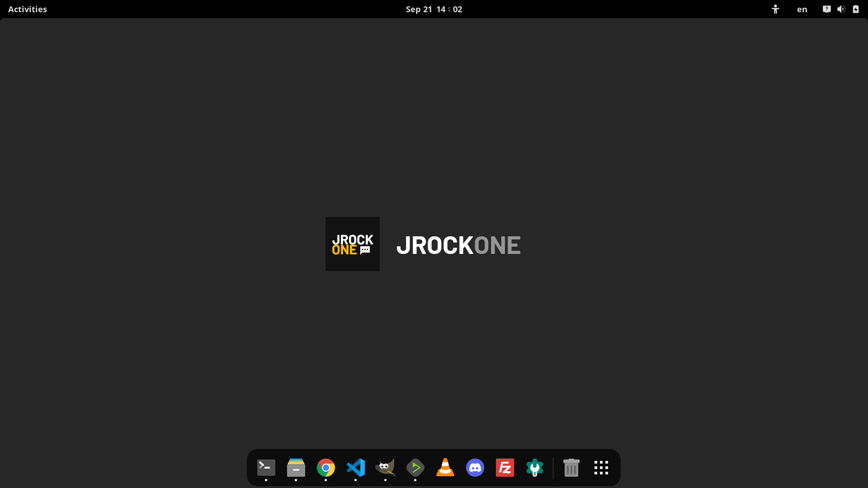The height and width of the screenshot is (488, 868).
Task: Open the 'en' keyboard layout menu
Action: (802, 9)
